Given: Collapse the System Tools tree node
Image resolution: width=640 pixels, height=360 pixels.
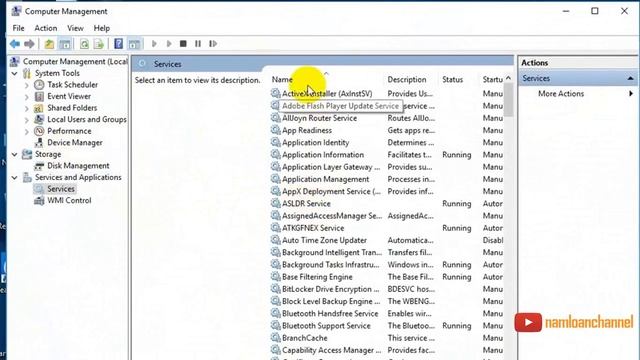Looking at the screenshot, I should point(15,73).
